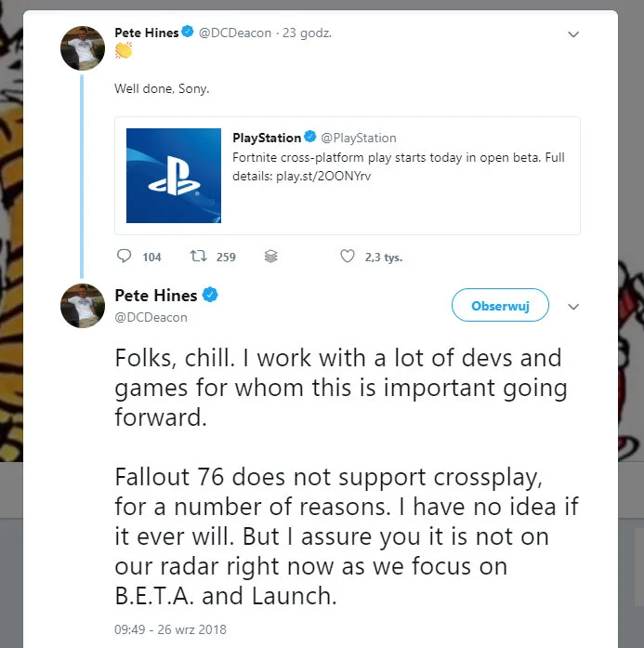
Task: Expand the top tweet options chevron
Action: point(573,34)
